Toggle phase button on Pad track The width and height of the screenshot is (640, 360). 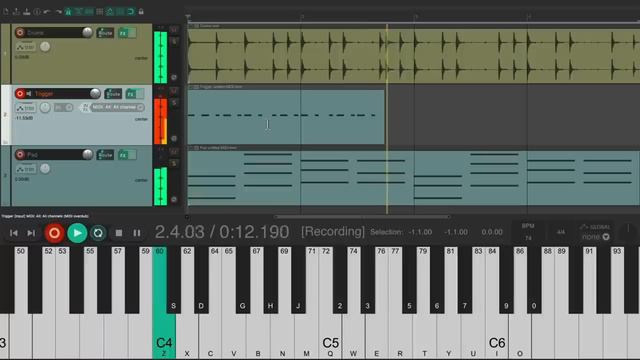point(174,199)
